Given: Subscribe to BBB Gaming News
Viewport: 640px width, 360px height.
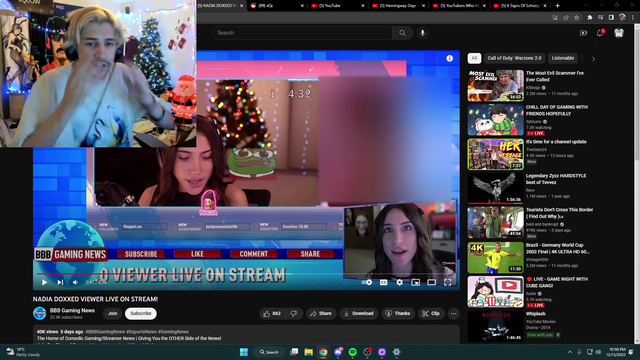Looking at the screenshot, I should point(141,313).
